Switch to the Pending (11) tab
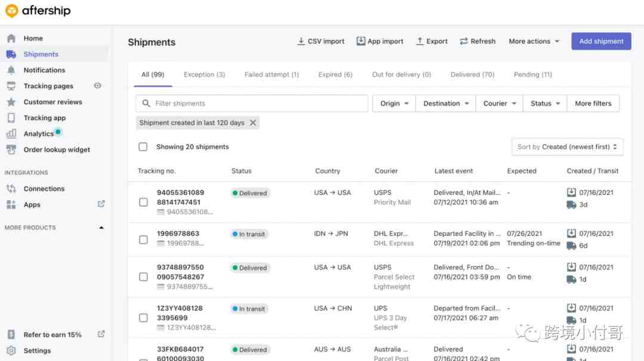Screen dimensions: 644x361 click(x=532, y=74)
